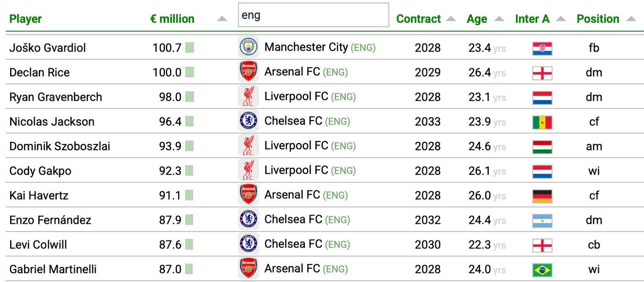Click Croatia flag for Joško Gvardiol
The height and width of the screenshot is (282, 644).
tap(542, 48)
